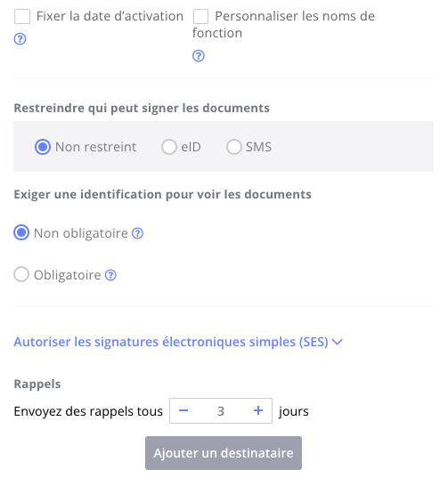Choose SMS signing restriction

pyautogui.click(x=233, y=147)
